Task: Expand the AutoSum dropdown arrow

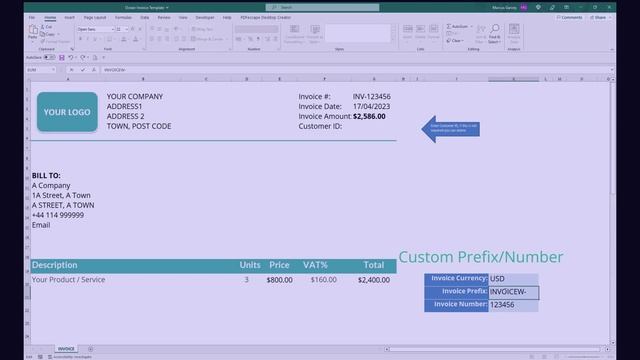Action: [x=471, y=27]
